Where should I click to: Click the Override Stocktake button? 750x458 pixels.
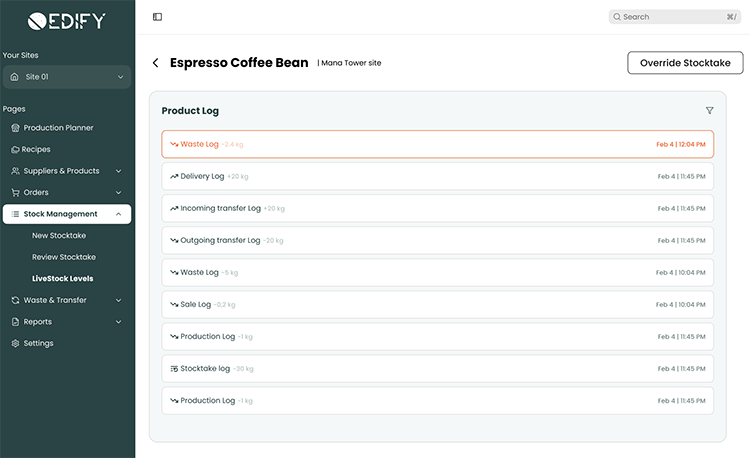coord(685,63)
